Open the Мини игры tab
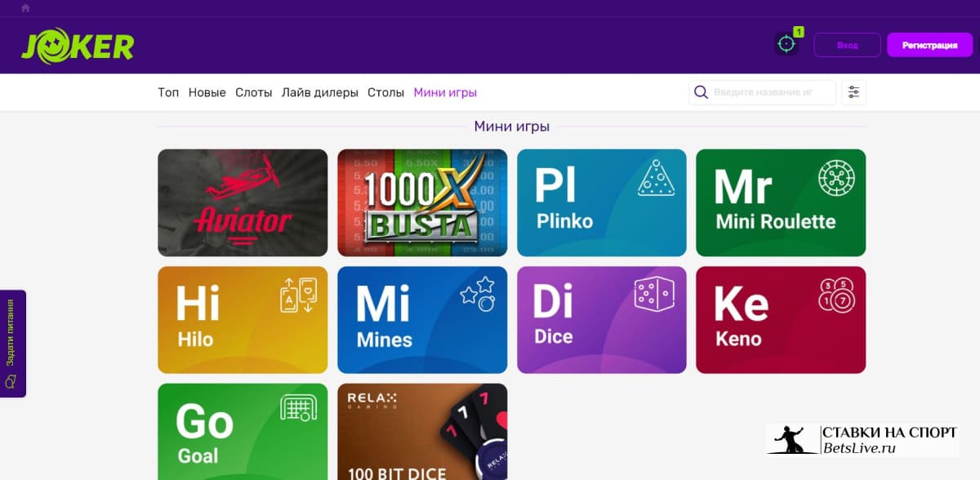Viewport: 980px width, 480px height. click(x=445, y=93)
